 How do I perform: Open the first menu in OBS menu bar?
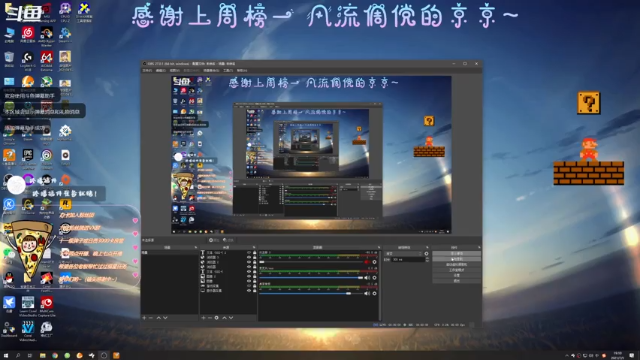[147, 70]
